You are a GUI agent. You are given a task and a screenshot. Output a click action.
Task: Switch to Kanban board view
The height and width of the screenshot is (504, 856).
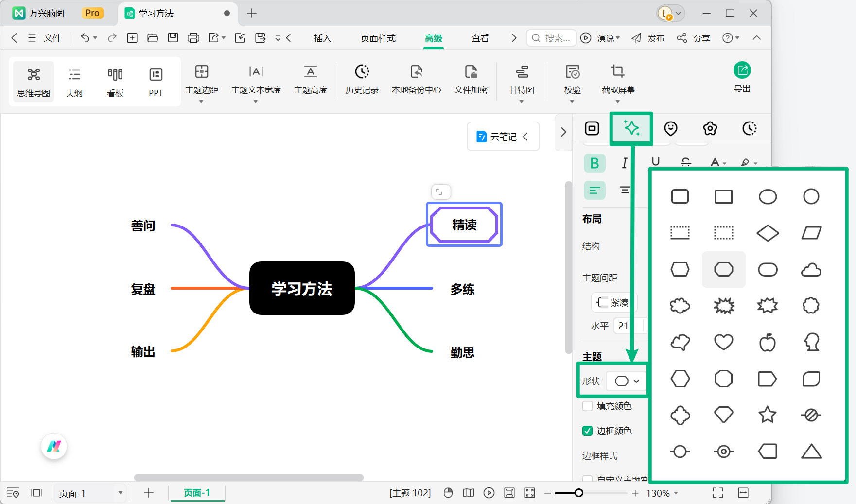(115, 82)
